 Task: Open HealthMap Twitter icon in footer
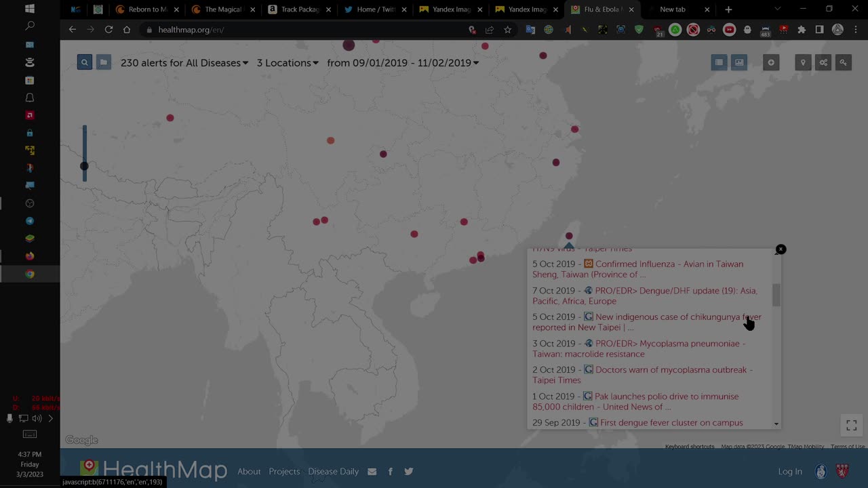point(409,472)
